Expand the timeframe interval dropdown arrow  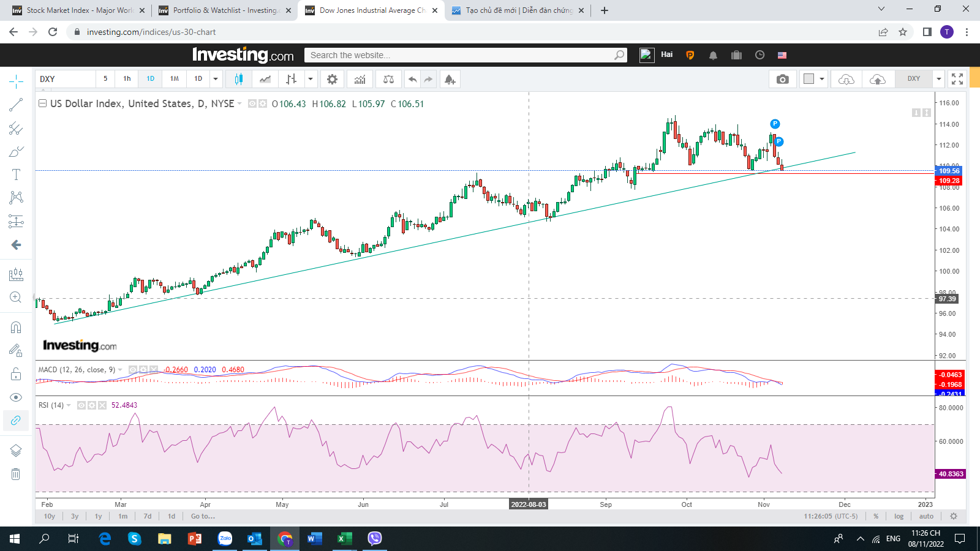[216, 79]
